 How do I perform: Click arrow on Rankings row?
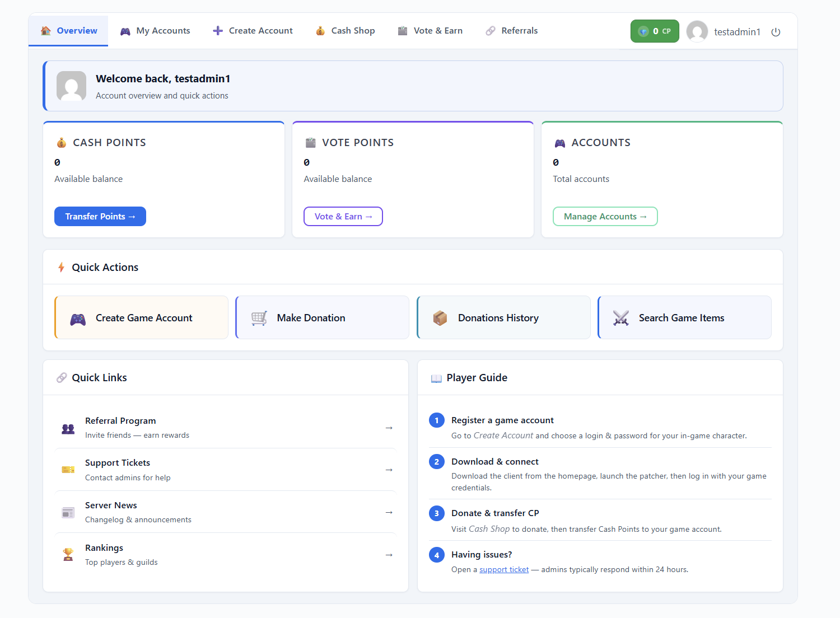tap(389, 555)
